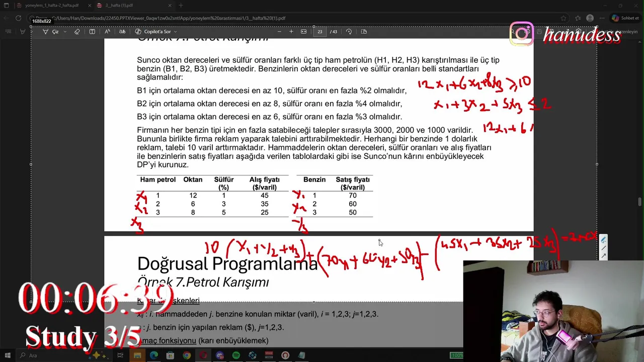Select the highlighter pen in side toolbar
The width and height of the screenshot is (644, 362).
coord(604,240)
